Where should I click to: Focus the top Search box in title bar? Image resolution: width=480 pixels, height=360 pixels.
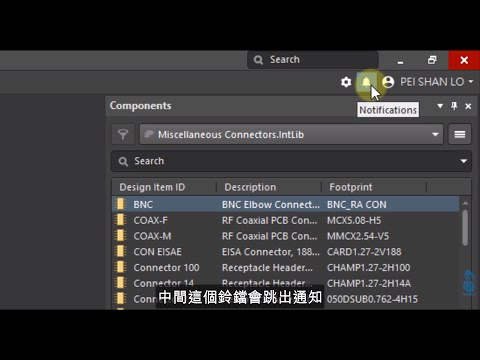[x=313, y=60]
